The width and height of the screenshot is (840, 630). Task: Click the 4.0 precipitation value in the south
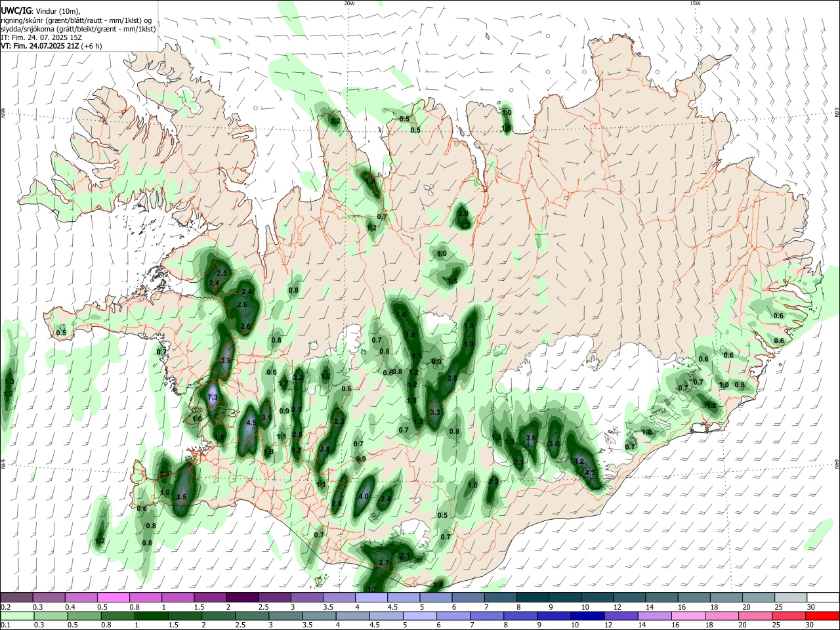(x=364, y=496)
